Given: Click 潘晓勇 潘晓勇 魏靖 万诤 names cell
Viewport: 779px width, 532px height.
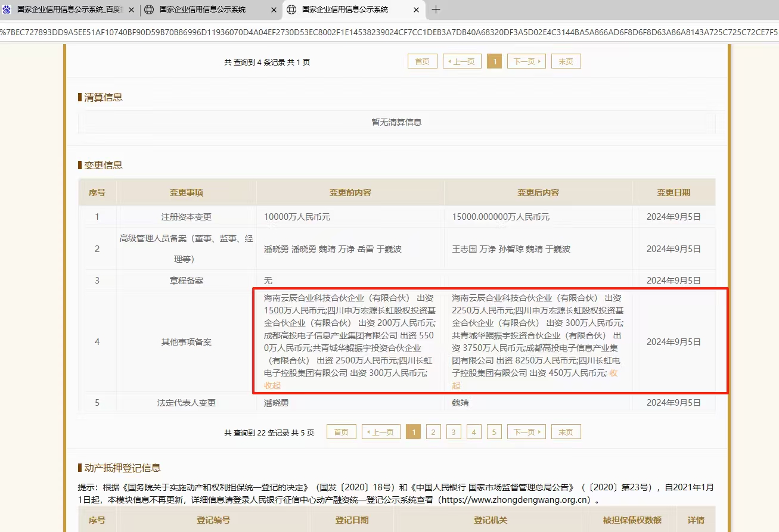Looking at the screenshot, I should 350,249.
